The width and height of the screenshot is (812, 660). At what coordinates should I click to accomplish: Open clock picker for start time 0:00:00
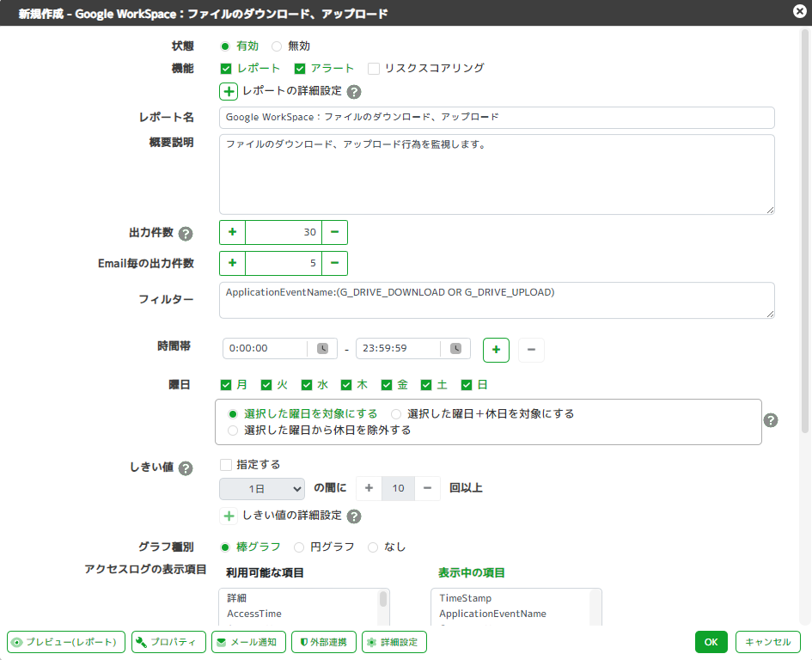[322, 348]
